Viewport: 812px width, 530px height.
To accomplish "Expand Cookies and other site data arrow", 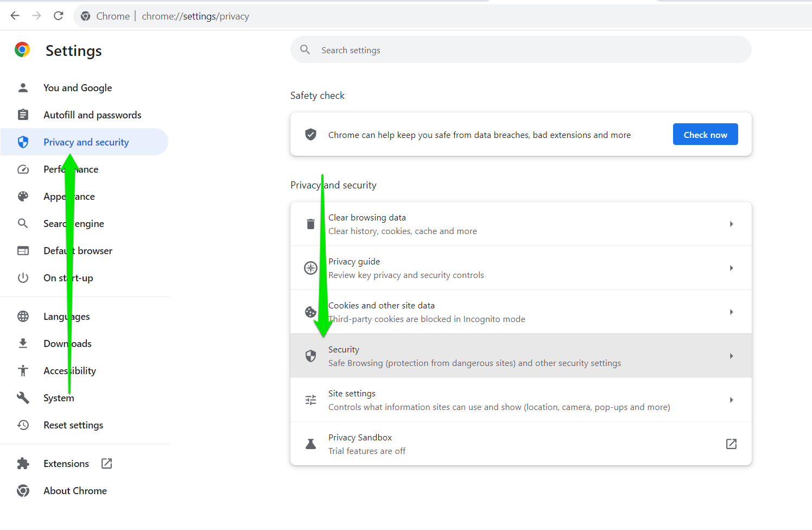I will (x=731, y=312).
